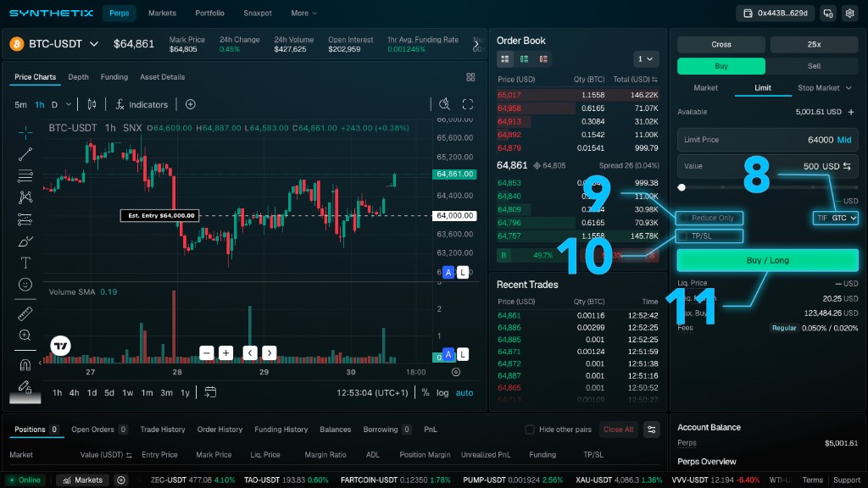This screenshot has width=868, height=488.
Task: Enter fullscreen chart mode
Action: 468,104
